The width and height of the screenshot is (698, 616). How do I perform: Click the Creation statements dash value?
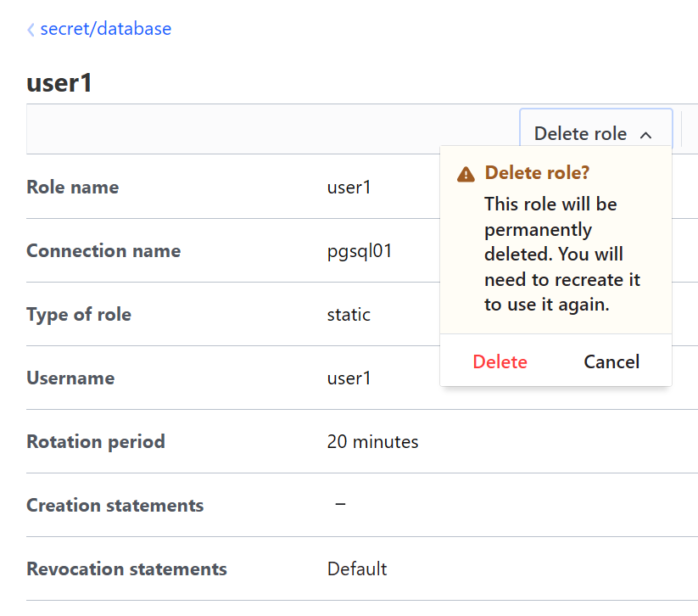[x=339, y=505]
